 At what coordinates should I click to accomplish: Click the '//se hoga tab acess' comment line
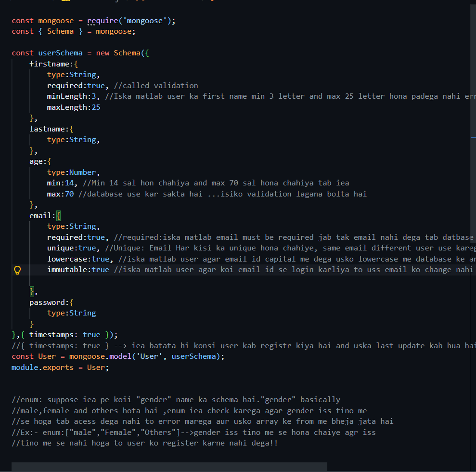pos(203,421)
